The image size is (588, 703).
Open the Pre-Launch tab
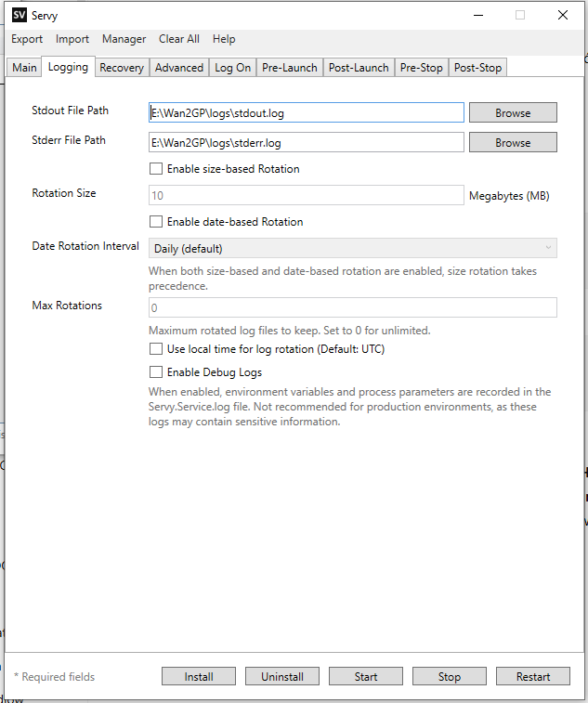click(x=289, y=68)
